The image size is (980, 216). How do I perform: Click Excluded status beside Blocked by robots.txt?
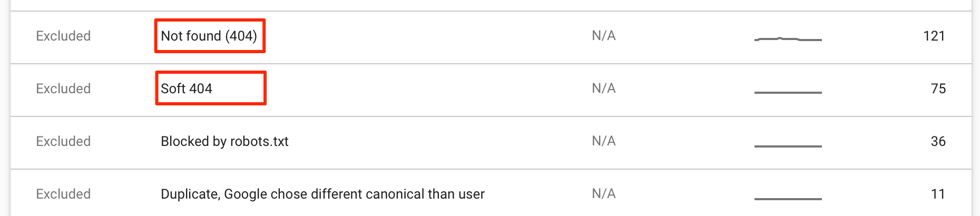[63, 141]
